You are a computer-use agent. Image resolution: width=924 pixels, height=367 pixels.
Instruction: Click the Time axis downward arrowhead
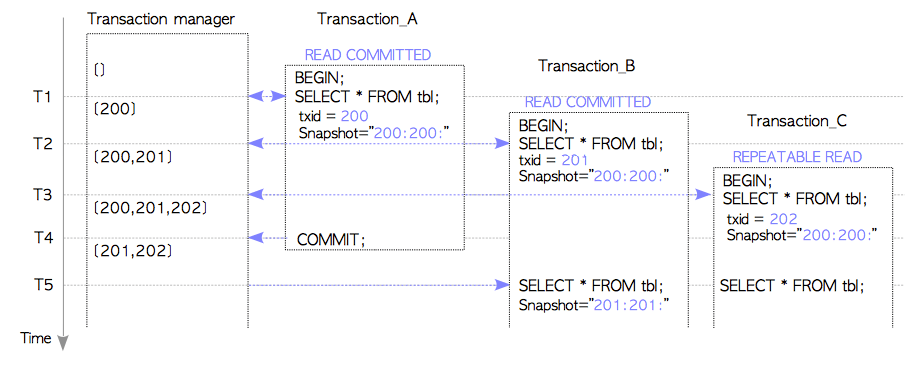[62, 343]
